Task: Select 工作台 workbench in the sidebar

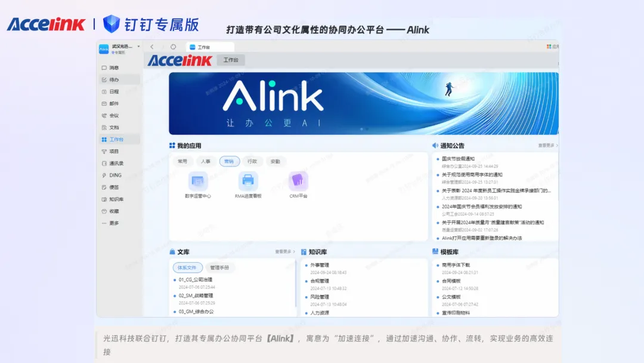Action: (119, 139)
